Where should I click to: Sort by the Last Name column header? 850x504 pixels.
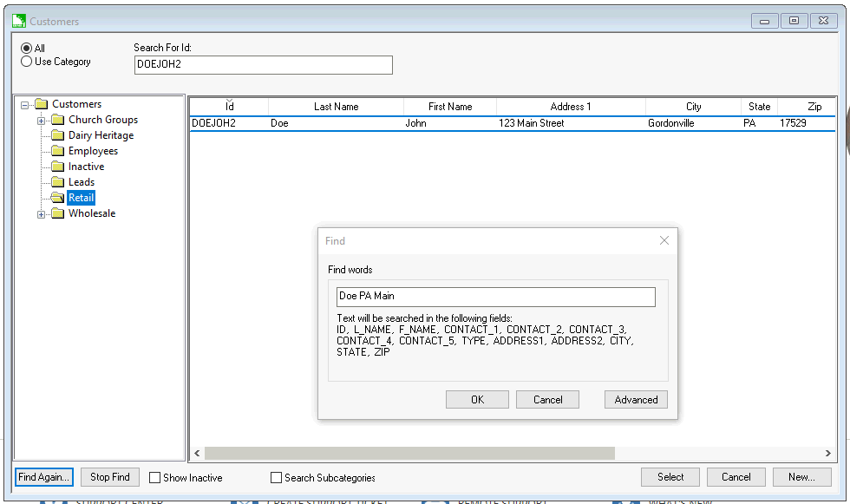(x=336, y=107)
